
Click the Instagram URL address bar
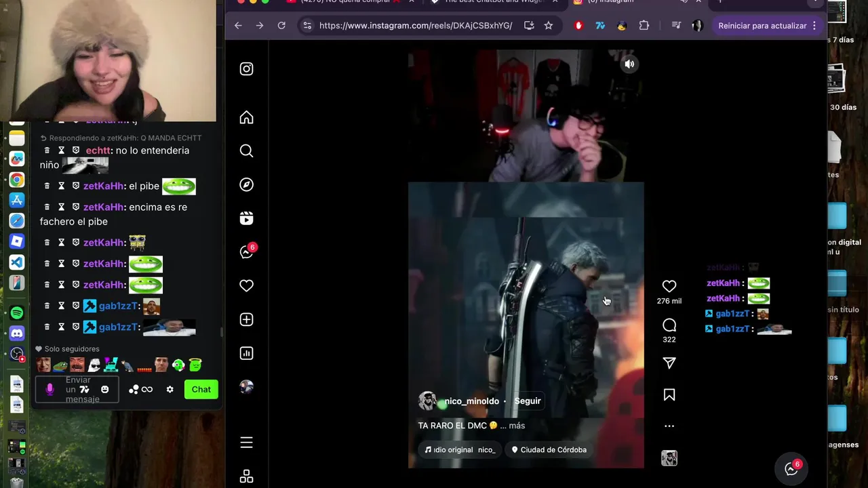pos(415,26)
